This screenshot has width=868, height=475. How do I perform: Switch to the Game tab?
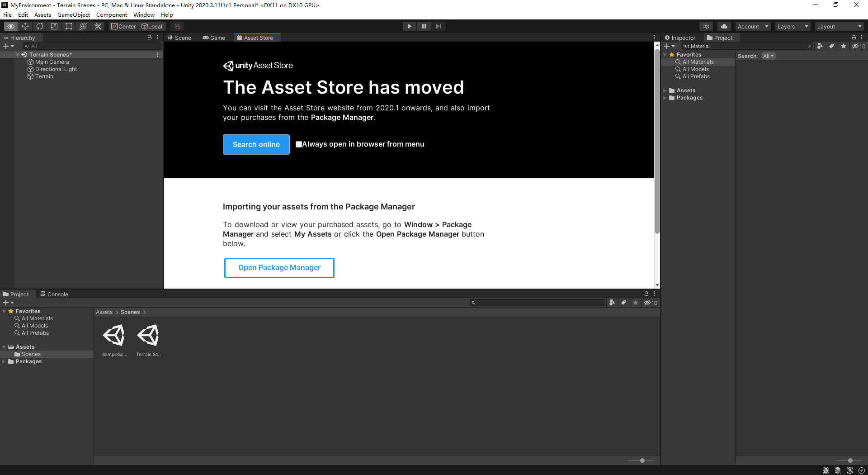214,38
